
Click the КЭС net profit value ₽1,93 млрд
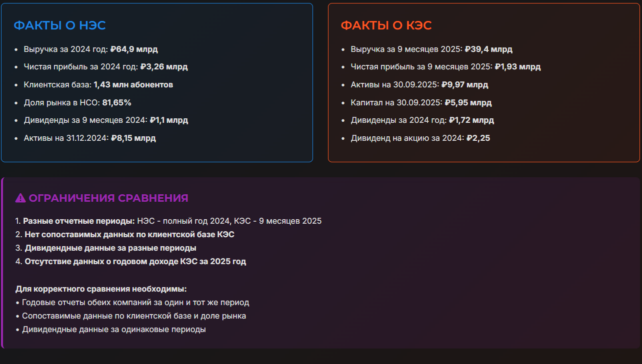click(x=517, y=67)
